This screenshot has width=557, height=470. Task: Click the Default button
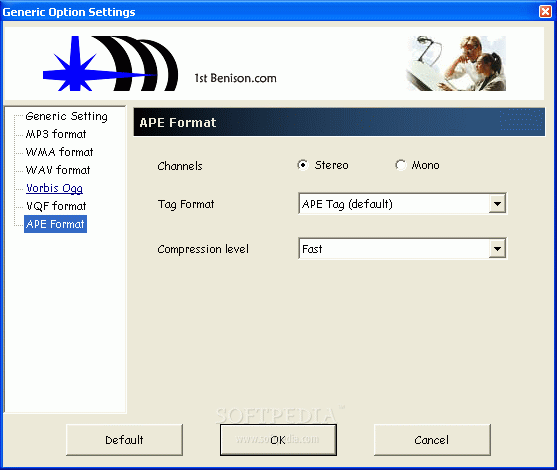pos(124,440)
